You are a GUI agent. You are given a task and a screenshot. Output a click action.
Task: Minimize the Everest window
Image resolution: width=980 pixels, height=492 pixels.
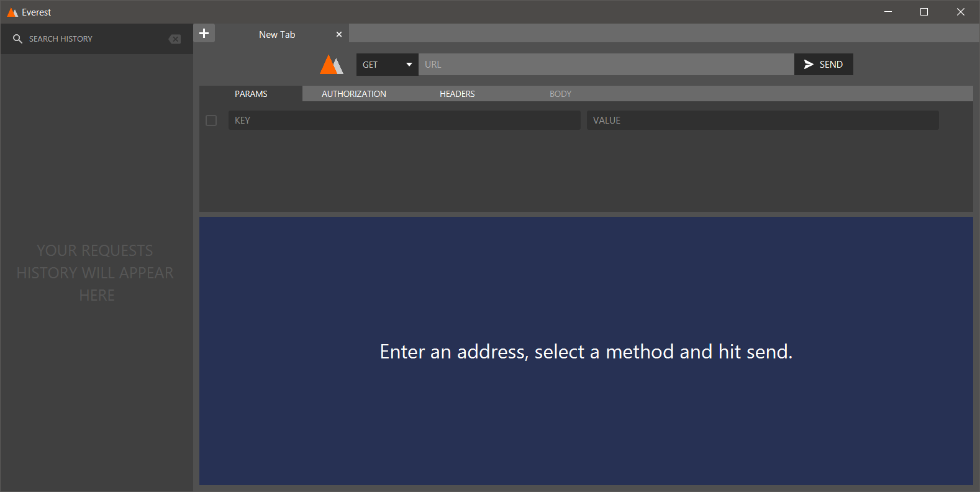pyautogui.click(x=887, y=12)
